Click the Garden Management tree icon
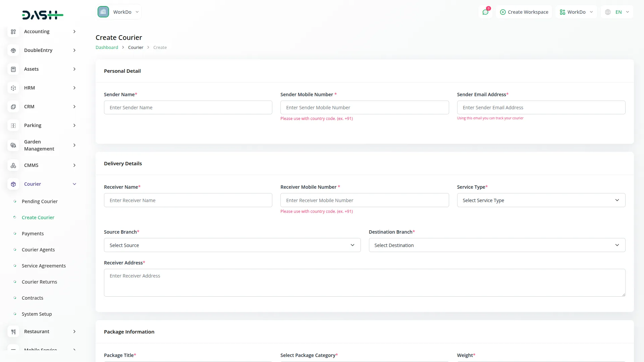Image resolution: width=644 pixels, height=362 pixels. 13,145
